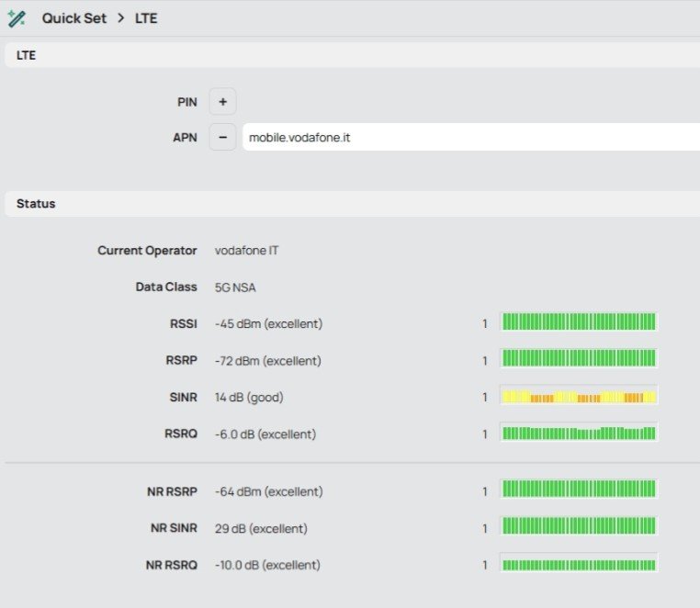700x608 pixels.
Task: Click the RSRP green signal graph
Action: click(579, 359)
